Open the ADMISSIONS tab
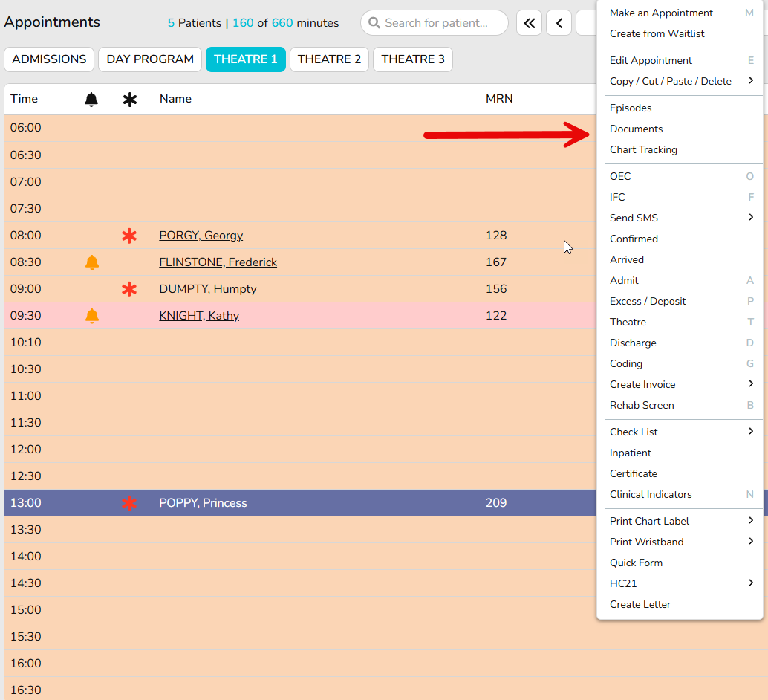 49,59
